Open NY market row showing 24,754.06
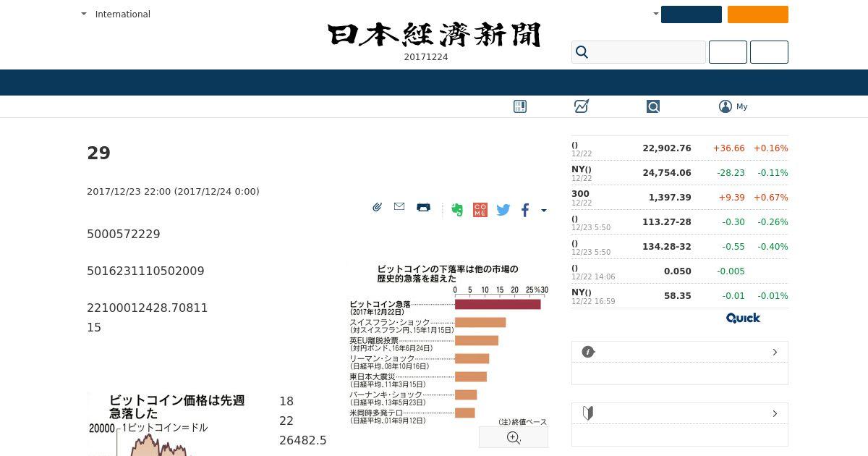868x456 pixels. [680, 173]
